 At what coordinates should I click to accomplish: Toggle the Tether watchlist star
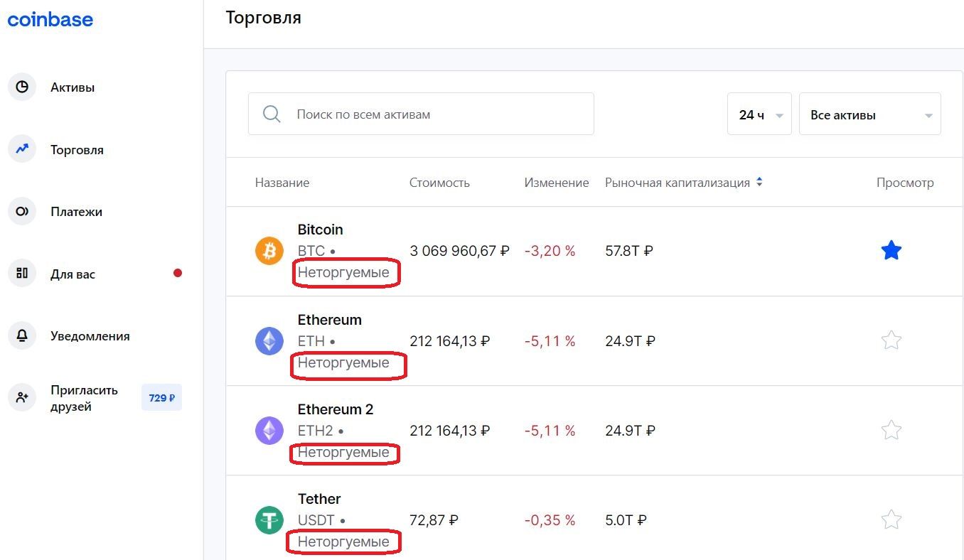[x=891, y=520]
